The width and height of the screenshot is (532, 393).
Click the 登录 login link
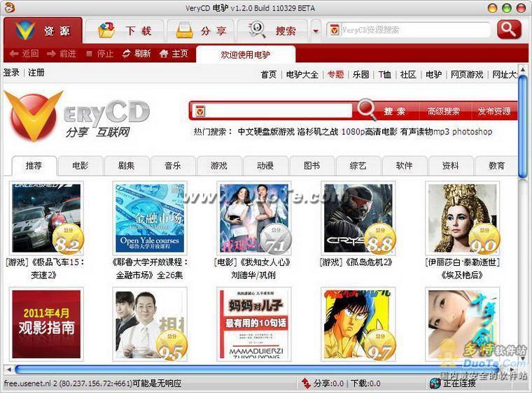pyautogui.click(x=11, y=73)
